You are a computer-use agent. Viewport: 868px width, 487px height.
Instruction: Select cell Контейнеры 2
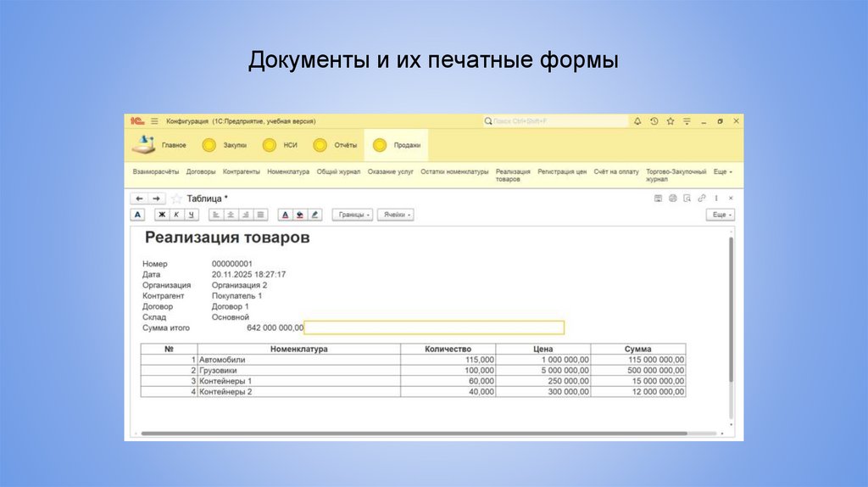coord(299,392)
